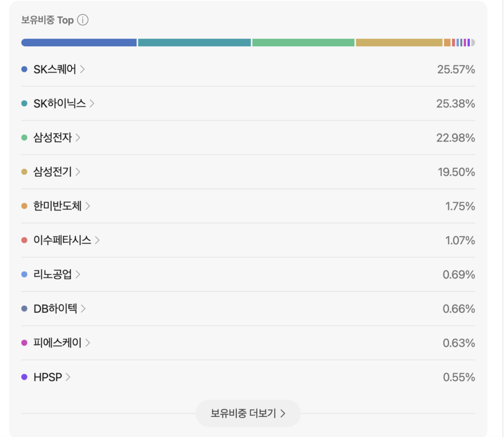The width and height of the screenshot is (504, 437).
Task: Select the tan 삼성전기 bar segment
Action: [x=399, y=42]
